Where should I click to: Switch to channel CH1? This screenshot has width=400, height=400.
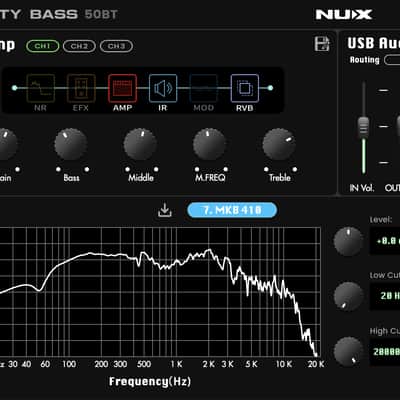coord(43,46)
